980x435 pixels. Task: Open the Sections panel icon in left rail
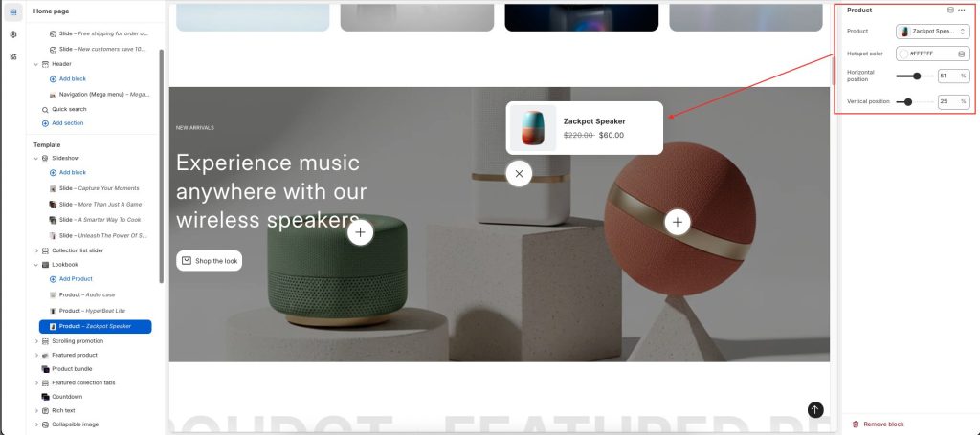[x=13, y=11]
